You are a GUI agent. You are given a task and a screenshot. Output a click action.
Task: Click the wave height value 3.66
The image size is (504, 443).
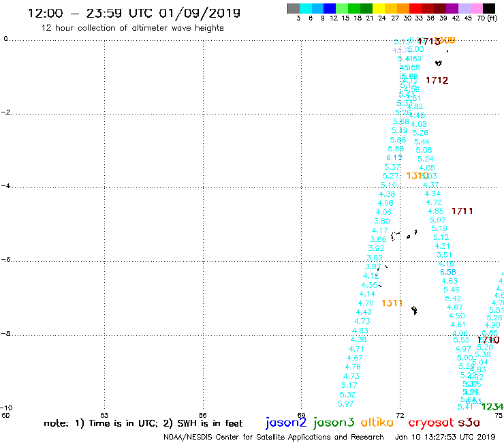click(378, 239)
